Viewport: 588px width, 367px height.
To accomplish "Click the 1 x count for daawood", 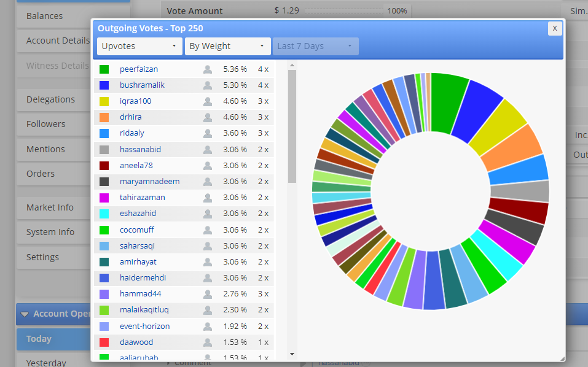I will 263,342.
